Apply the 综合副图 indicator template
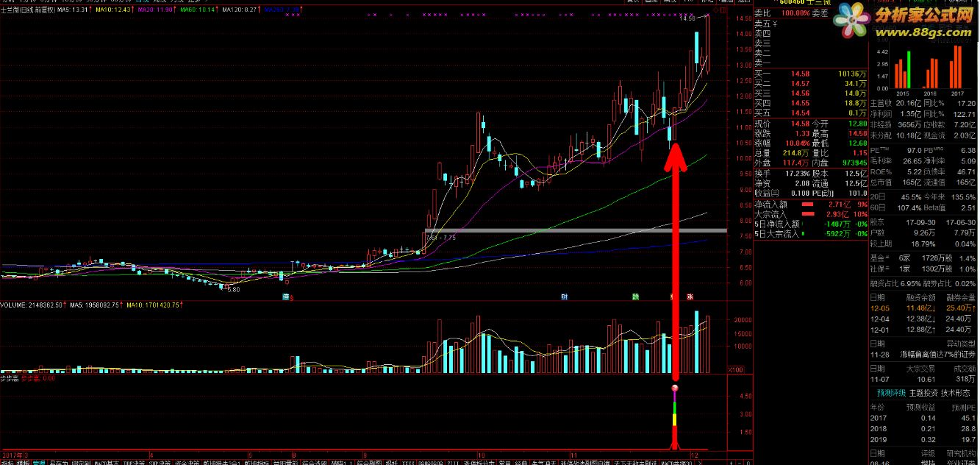This screenshot has width=980, height=465. point(370,462)
